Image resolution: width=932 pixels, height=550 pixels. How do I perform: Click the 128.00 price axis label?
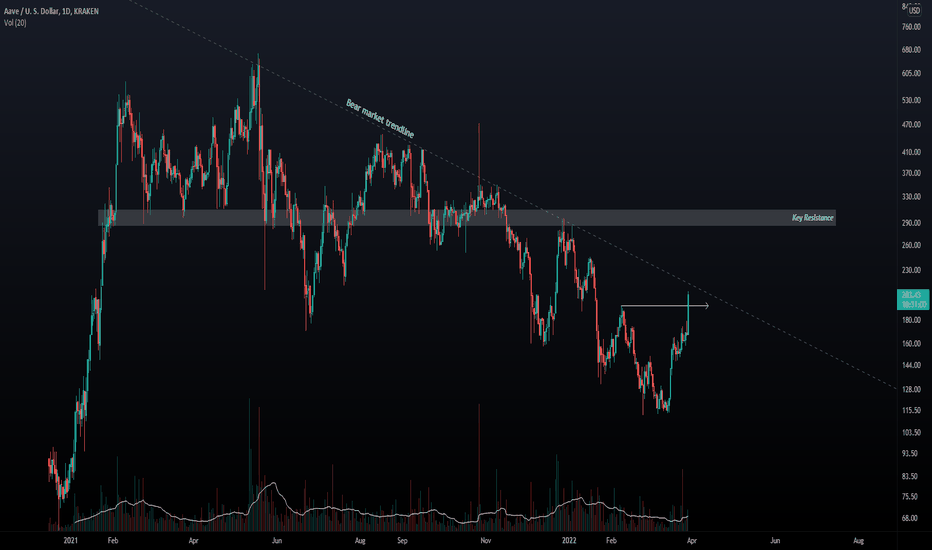click(x=911, y=389)
